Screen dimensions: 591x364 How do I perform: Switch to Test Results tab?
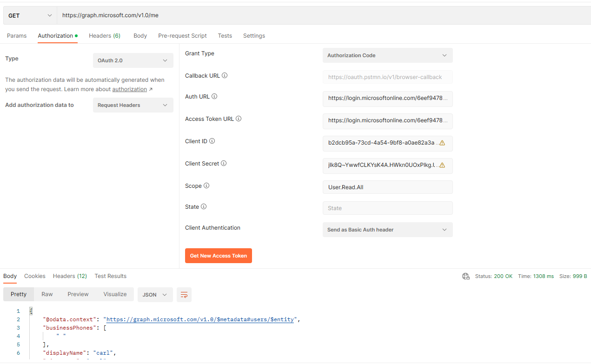click(111, 276)
